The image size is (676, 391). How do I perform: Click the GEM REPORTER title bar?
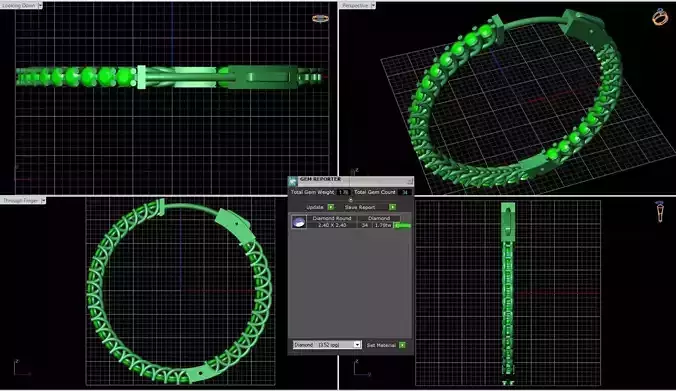[351, 181]
